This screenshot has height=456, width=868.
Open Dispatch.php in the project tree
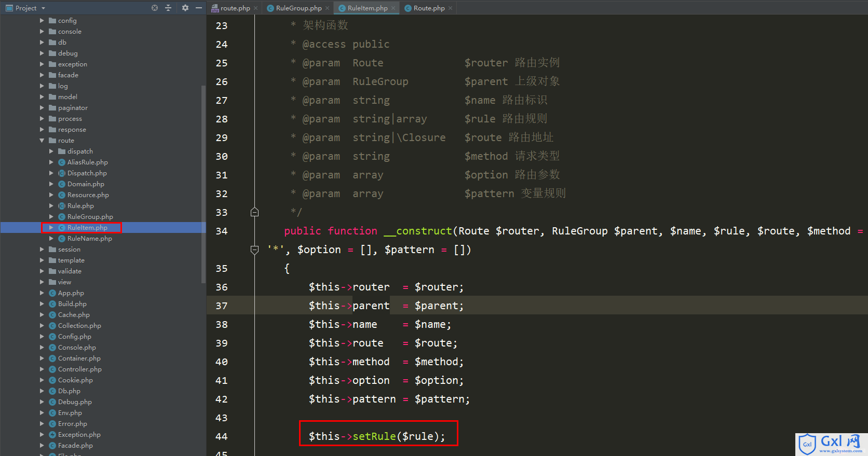click(x=87, y=173)
